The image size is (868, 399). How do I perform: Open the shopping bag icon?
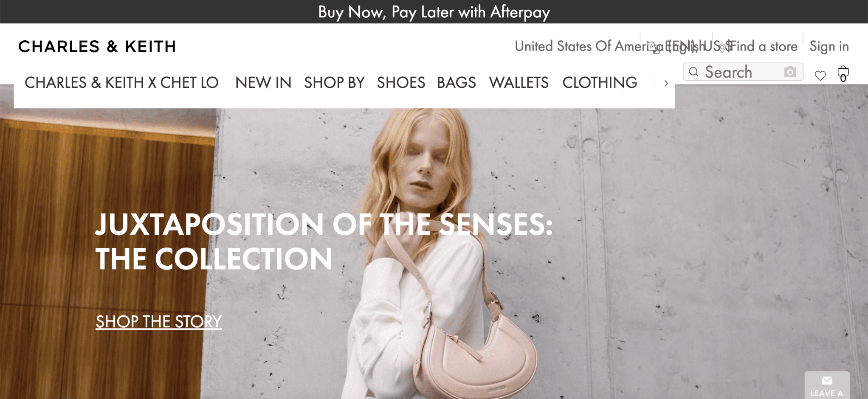pos(843,73)
